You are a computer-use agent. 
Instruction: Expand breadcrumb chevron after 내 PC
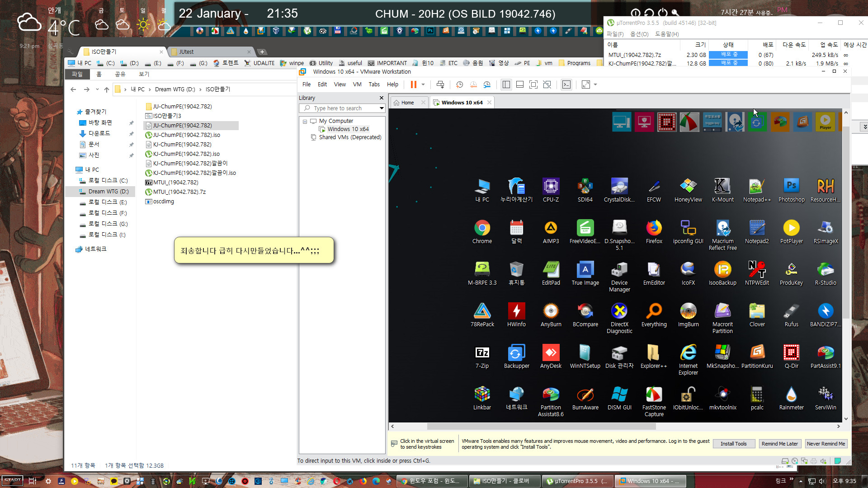[150, 89]
